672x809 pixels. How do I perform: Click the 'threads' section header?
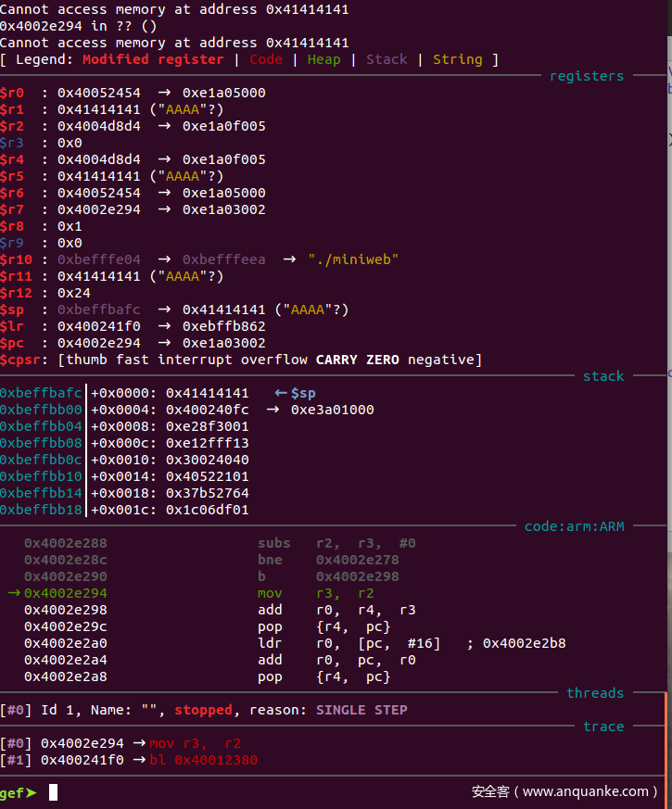595,693
